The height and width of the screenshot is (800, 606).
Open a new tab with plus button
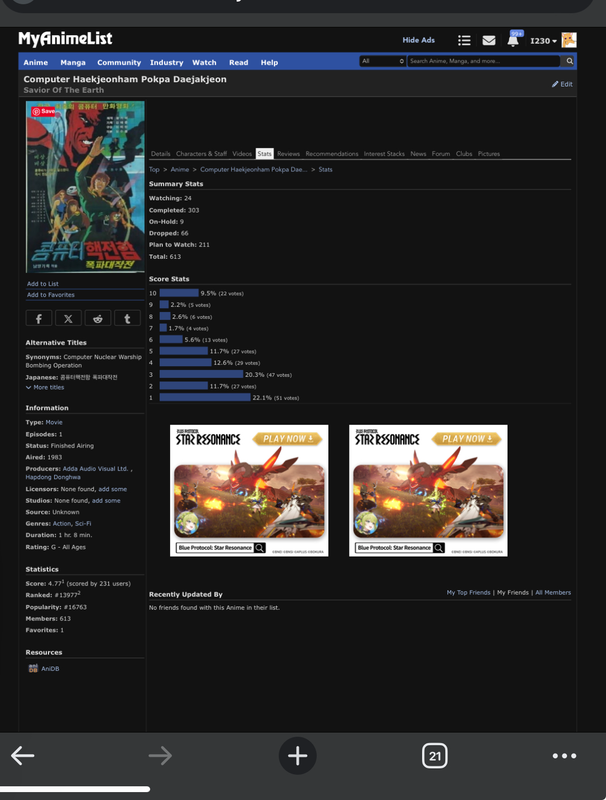coord(297,756)
